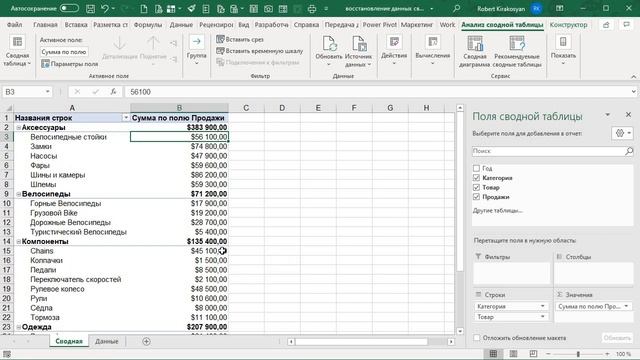Image resolution: width=640 pixels, height=360 pixels.
Task: Adjust the zoom slider handle
Action: pos(578,354)
